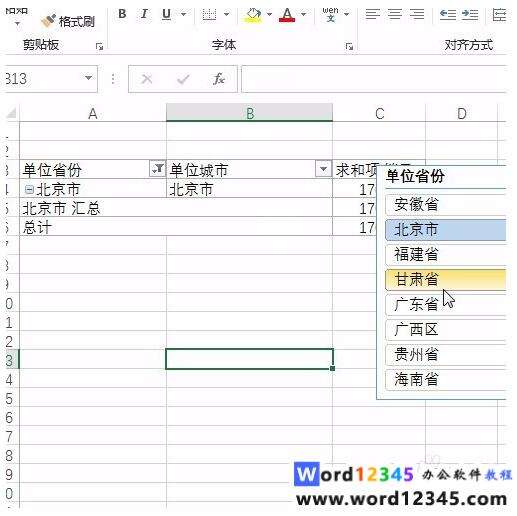Select 北京市 in the slicer
The width and height of the screenshot is (517, 516).
pos(446,229)
